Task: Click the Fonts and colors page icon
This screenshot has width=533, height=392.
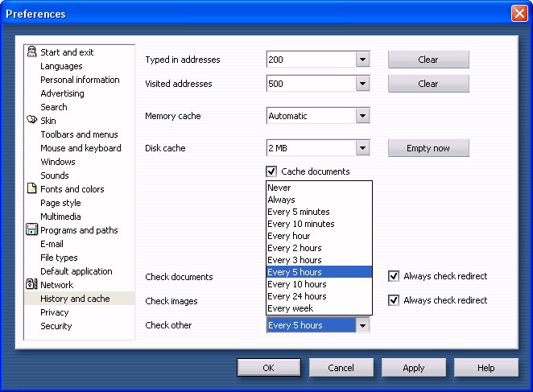Action: 31,189
